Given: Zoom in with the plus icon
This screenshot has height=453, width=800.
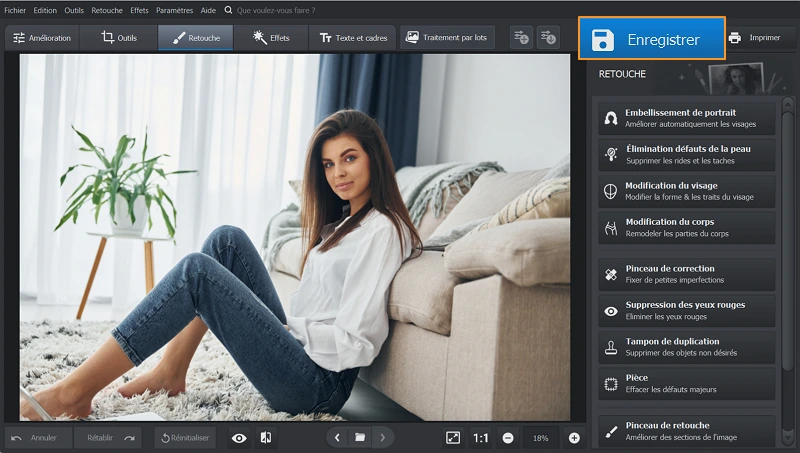Looking at the screenshot, I should point(574,438).
